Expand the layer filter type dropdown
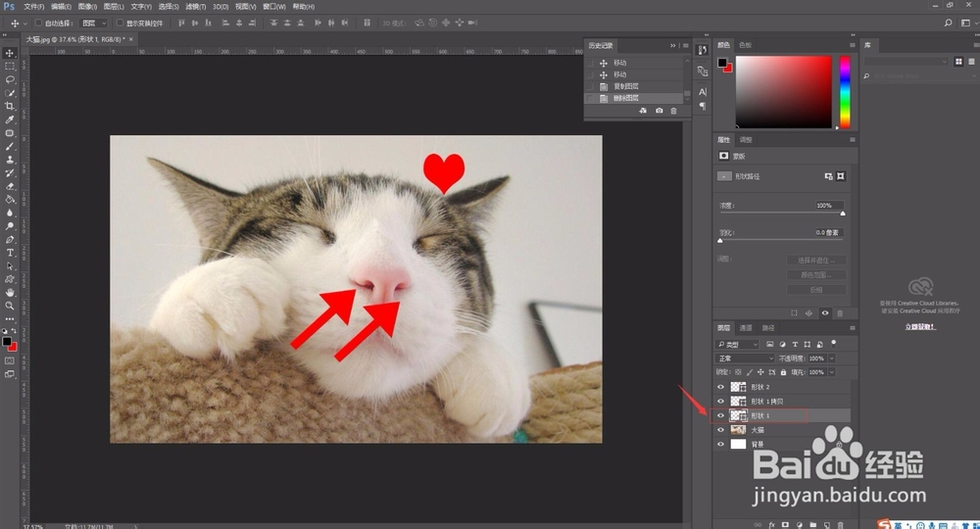This screenshot has width=980, height=529. [x=738, y=344]
